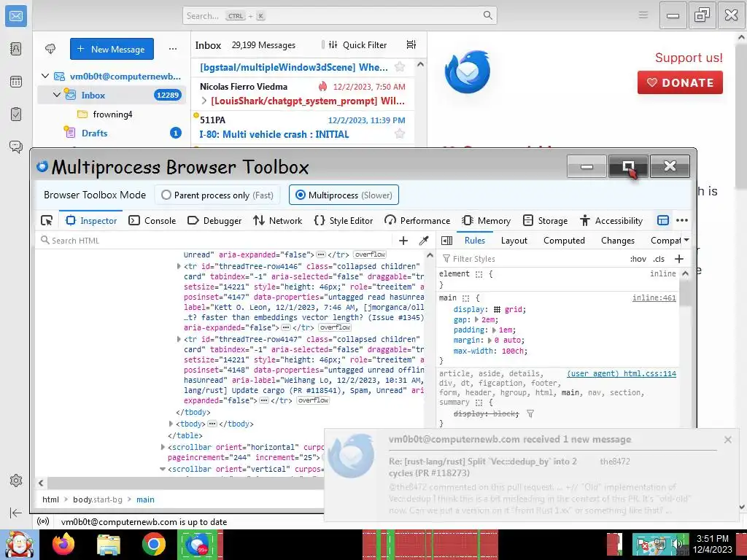This screenshot has width=747, height=560.
Task: Open the (user agent) html.css:114 link
Action: (622, 373)
